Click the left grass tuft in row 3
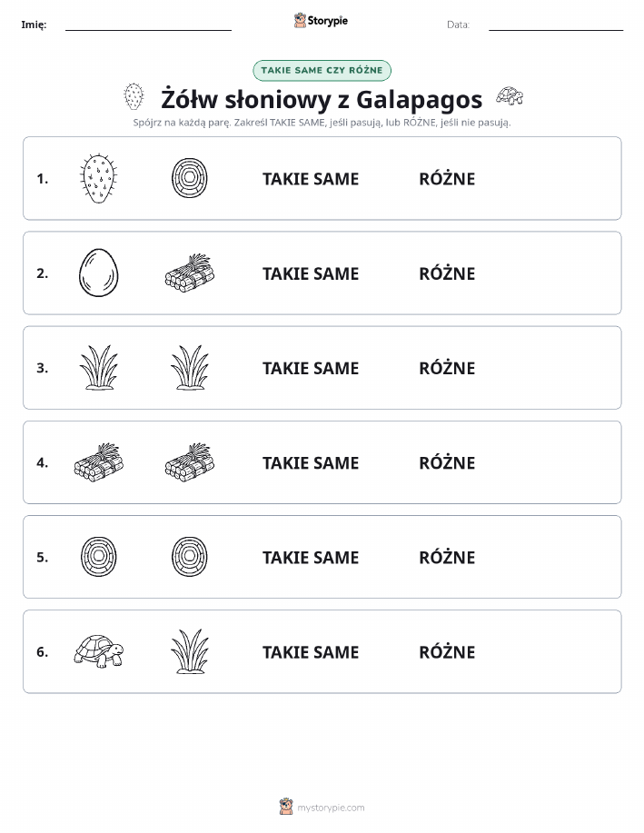 pos(99,368)
